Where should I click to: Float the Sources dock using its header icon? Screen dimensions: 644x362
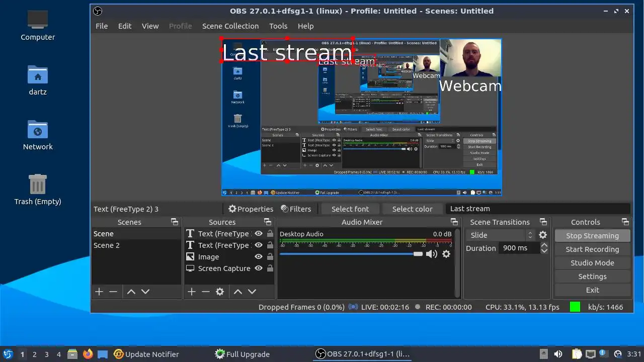point(268,222)
